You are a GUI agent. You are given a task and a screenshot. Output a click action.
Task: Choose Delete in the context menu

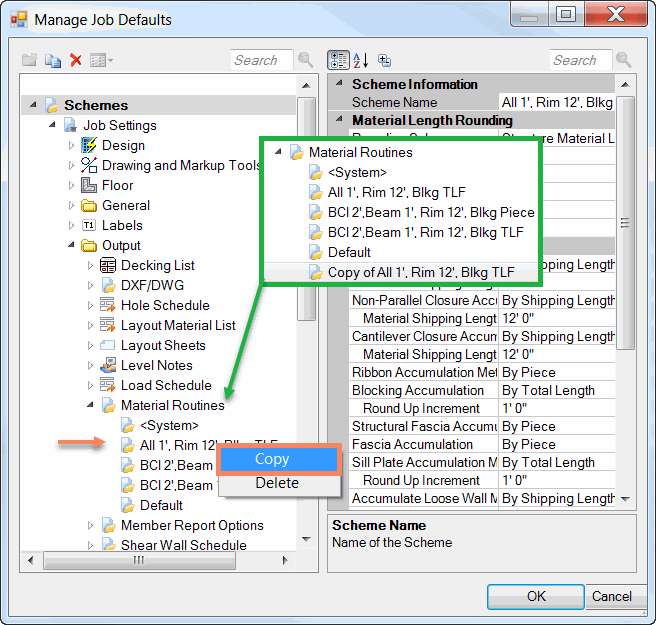pyautogui.click(x=279, y=483)
